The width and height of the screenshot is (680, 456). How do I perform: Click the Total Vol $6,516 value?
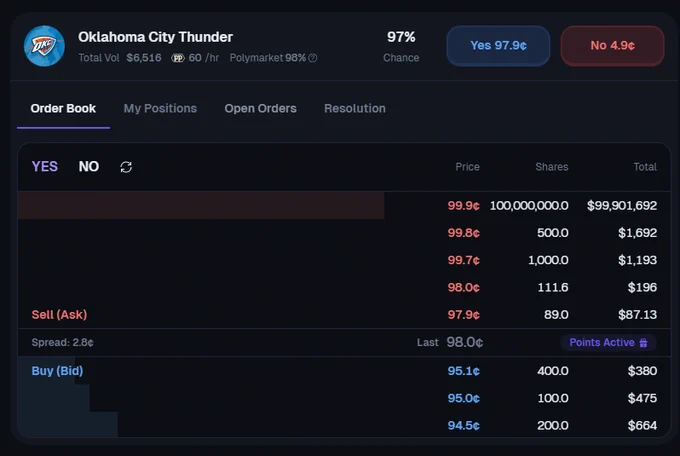(120, 58)
